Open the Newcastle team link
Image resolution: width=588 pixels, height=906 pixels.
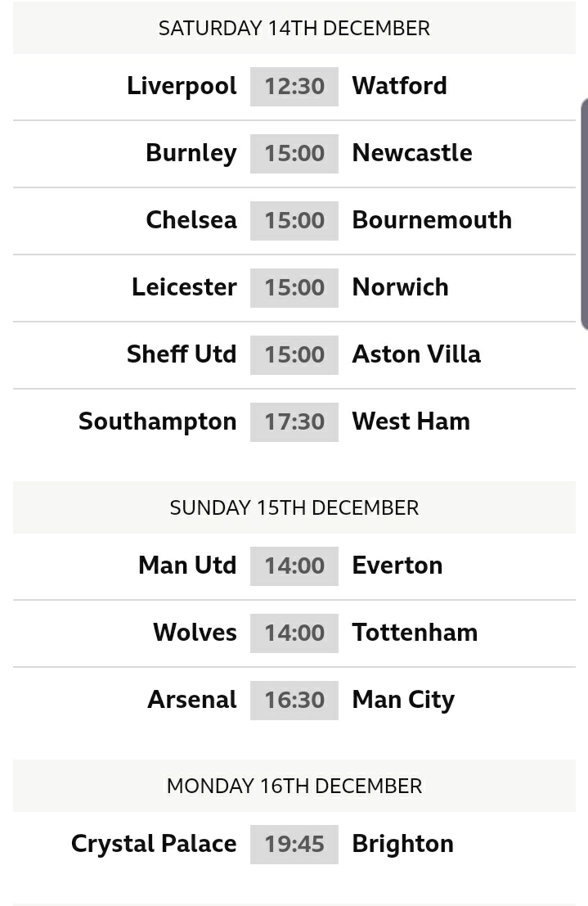click(x=412, y=153)
